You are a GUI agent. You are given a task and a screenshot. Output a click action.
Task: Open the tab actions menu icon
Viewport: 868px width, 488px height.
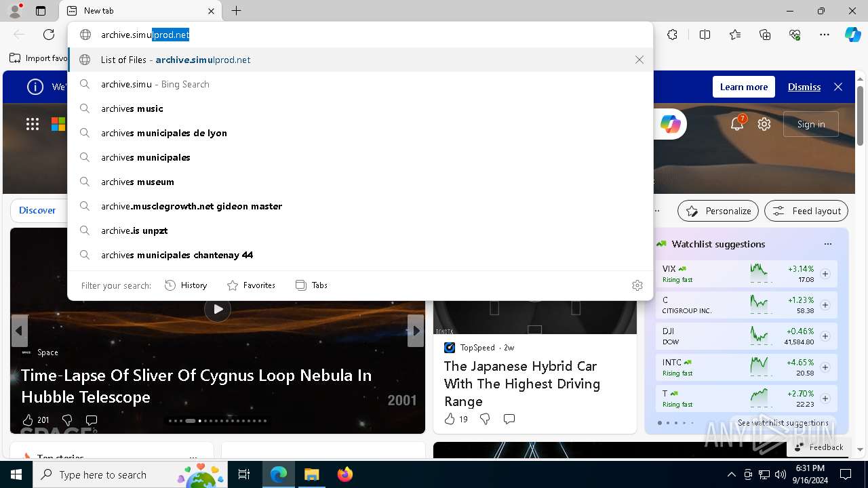pyautogui.click(x=41, y=11)
